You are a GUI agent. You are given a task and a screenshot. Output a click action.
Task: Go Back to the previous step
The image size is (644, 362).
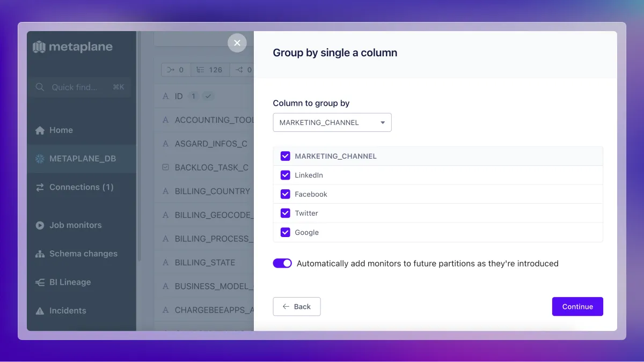[297, 307]
